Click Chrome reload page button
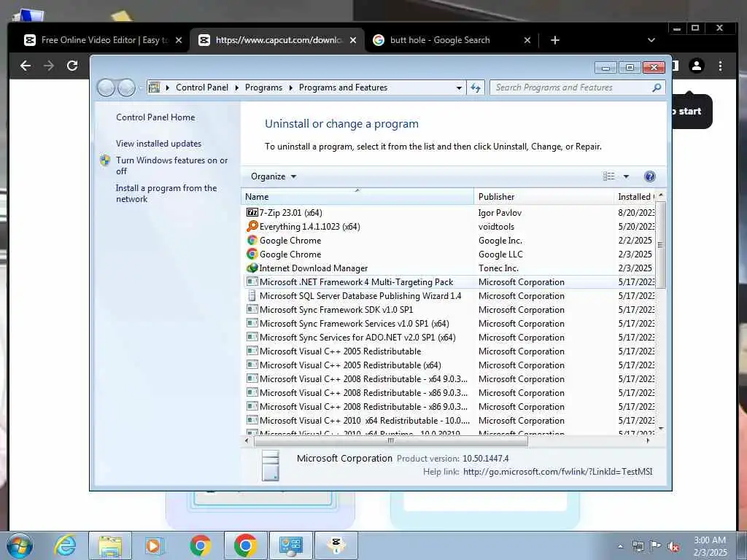Viewport: 747px width, 560px height. pyautogui.click(x=72, y=66)
